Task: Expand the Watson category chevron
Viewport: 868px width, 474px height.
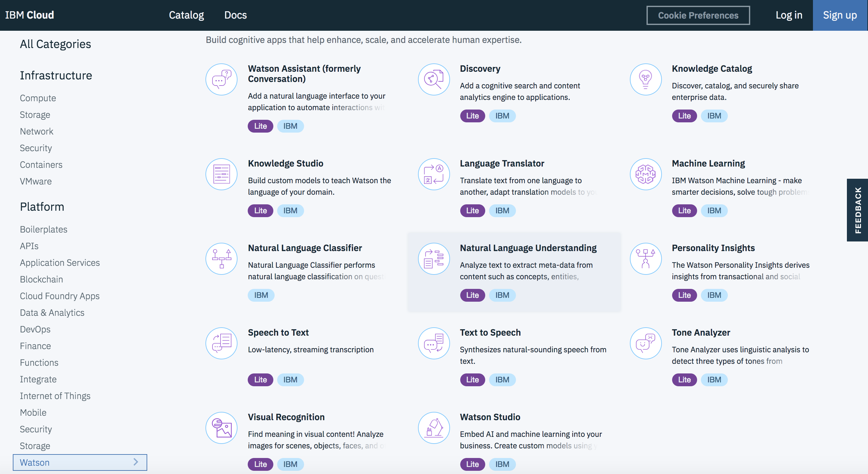Action: pyautogui.click(x=136, y=462)
